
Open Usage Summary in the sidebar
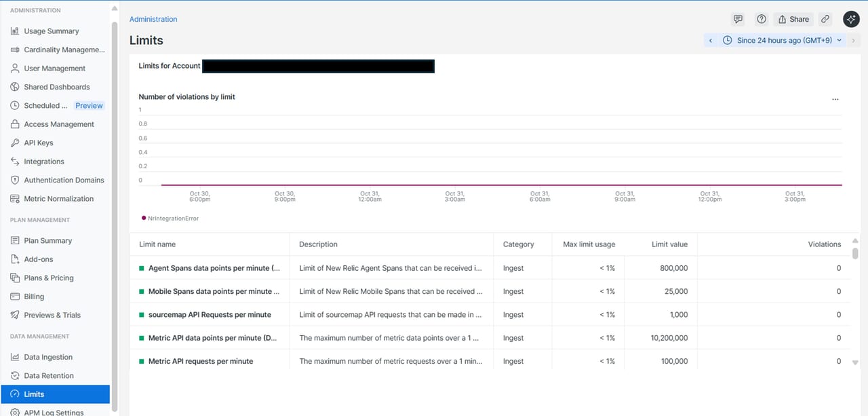point(51,31)
